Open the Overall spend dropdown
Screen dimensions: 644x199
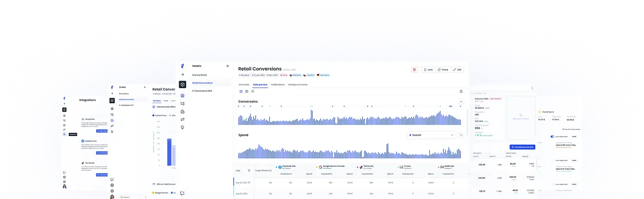click(x=431, y=135)
